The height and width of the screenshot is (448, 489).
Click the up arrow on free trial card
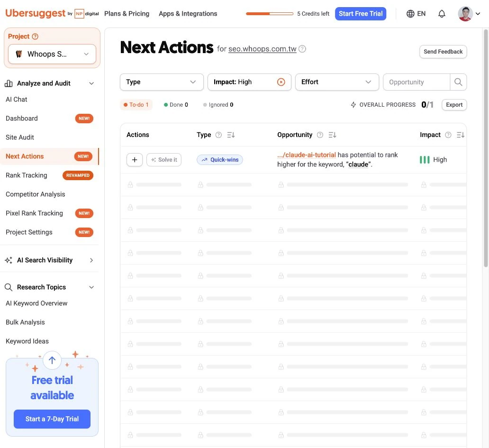[52, 360]
